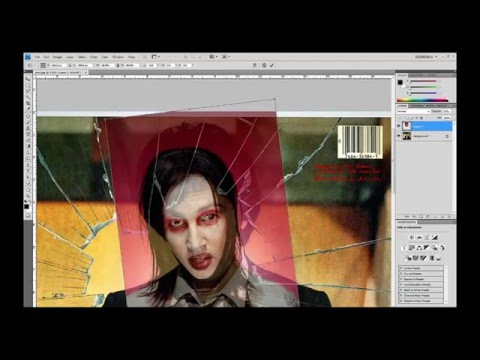Hide Layer 1 with its eye icon

tap(399, 126)
